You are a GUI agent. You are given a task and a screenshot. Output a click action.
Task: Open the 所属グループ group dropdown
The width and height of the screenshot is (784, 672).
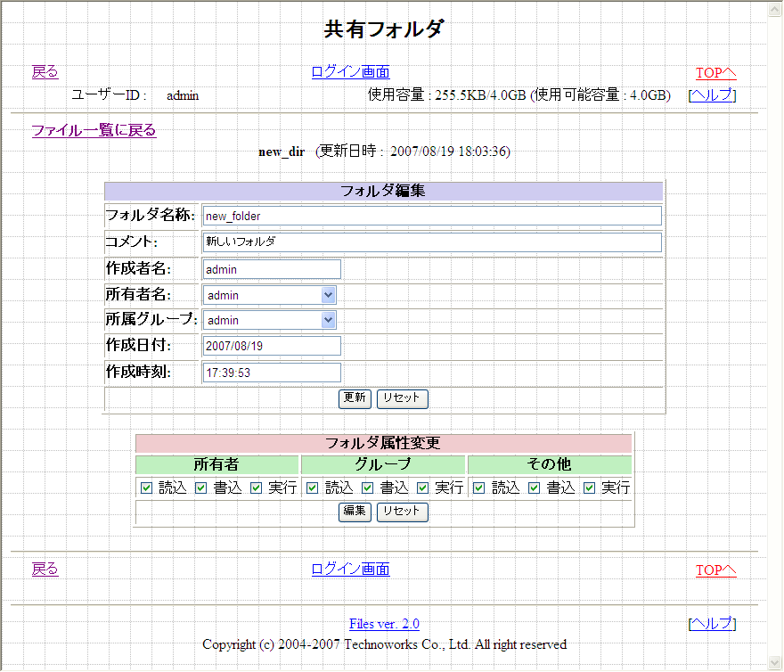pos(270,320)
